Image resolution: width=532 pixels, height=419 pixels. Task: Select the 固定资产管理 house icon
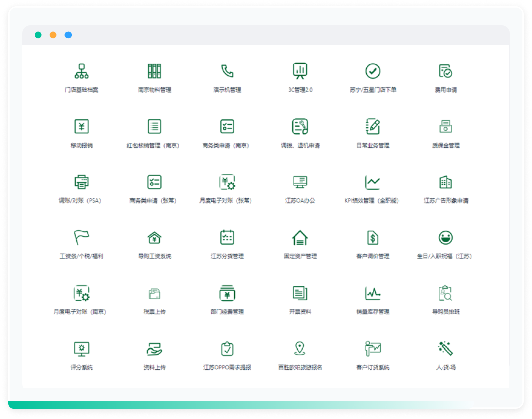click(300, 237)
